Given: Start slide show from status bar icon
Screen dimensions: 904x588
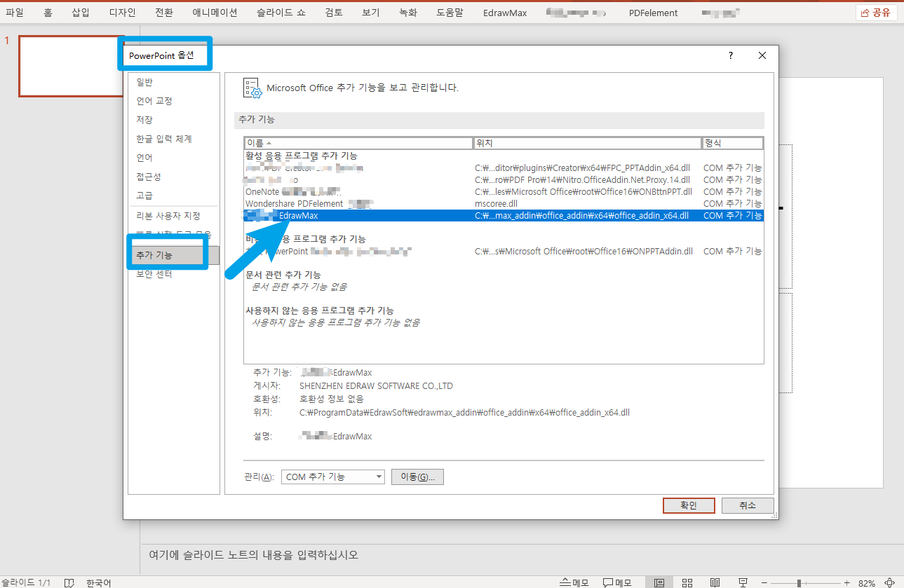Looking at the screenshot, I should point(743,582).
